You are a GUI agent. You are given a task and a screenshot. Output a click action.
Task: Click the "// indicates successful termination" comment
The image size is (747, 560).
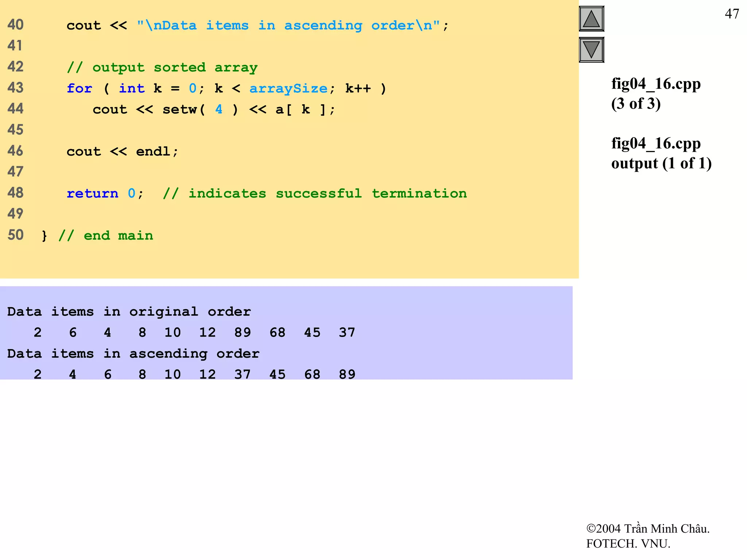coord(315,193)
